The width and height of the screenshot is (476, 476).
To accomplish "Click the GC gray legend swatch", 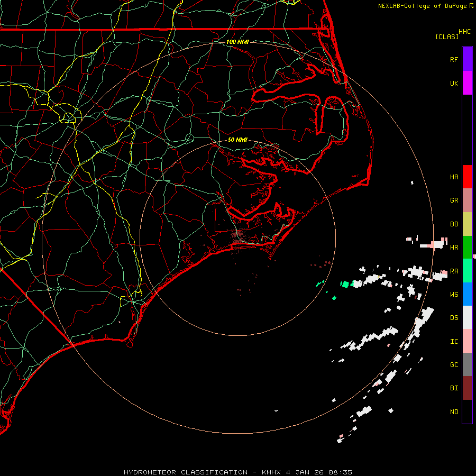I will 467,364.
